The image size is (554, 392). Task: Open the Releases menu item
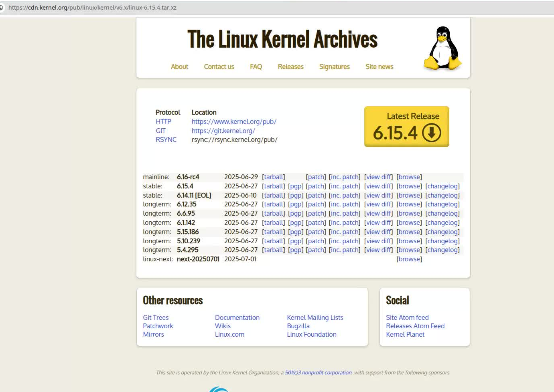pyautogui.click(x=291, y=67)
